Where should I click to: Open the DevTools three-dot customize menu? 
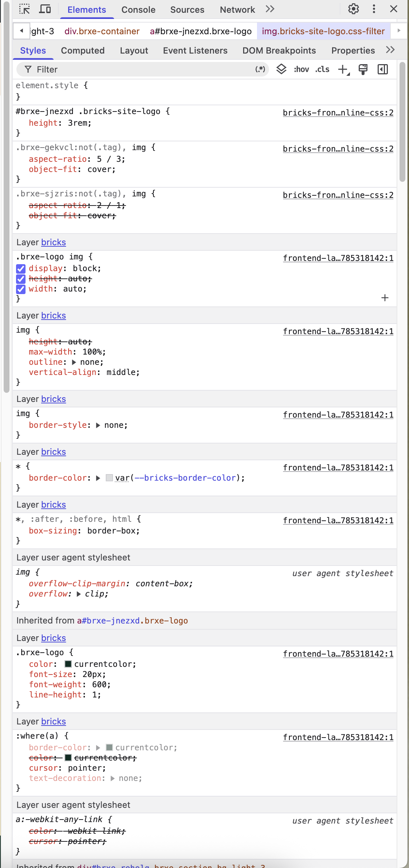(x=374, y=9)
